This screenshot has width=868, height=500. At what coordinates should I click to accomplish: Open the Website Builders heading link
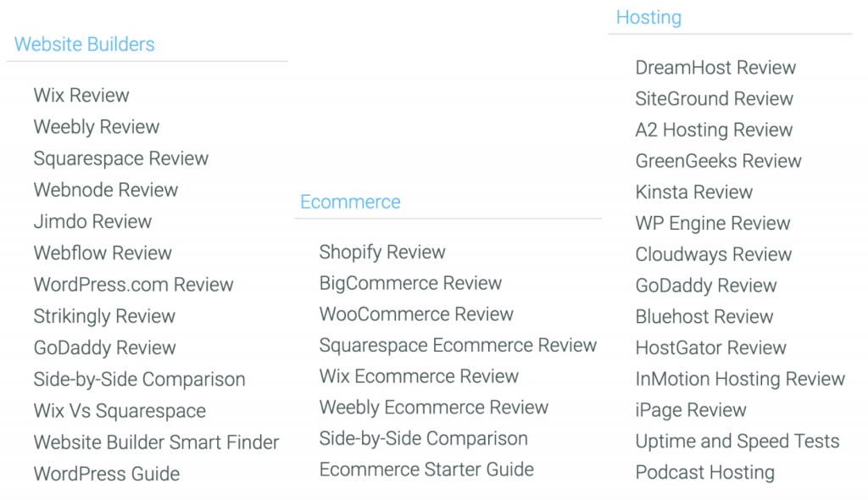click(84, 44)
